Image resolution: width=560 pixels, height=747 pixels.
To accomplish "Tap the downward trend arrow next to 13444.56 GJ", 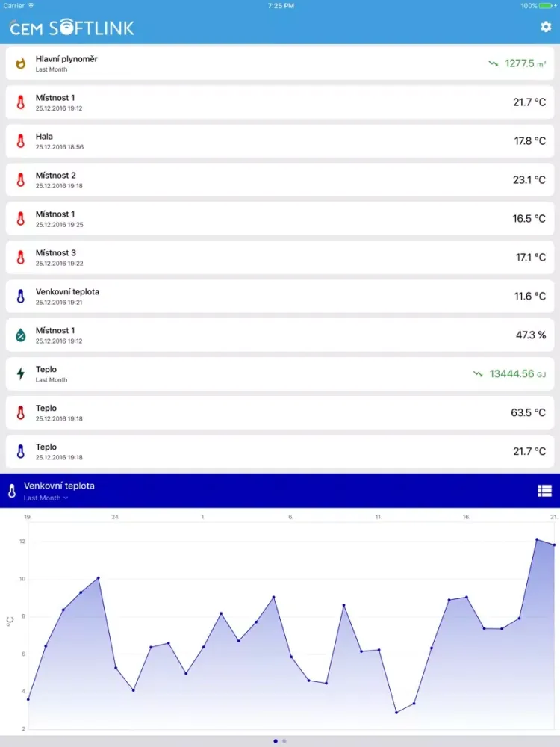I will coord(478,374).
